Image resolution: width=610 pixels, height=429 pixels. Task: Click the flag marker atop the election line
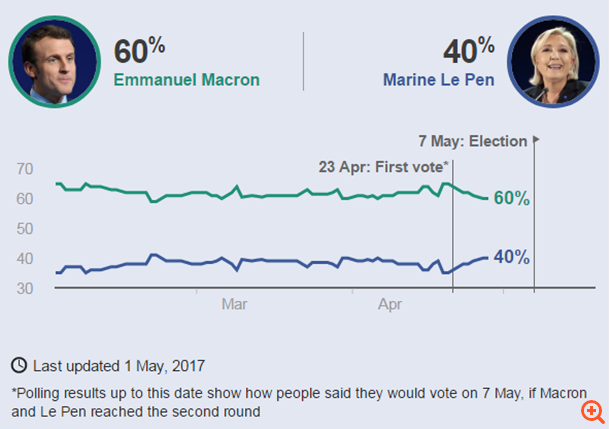tap(537, 140)
